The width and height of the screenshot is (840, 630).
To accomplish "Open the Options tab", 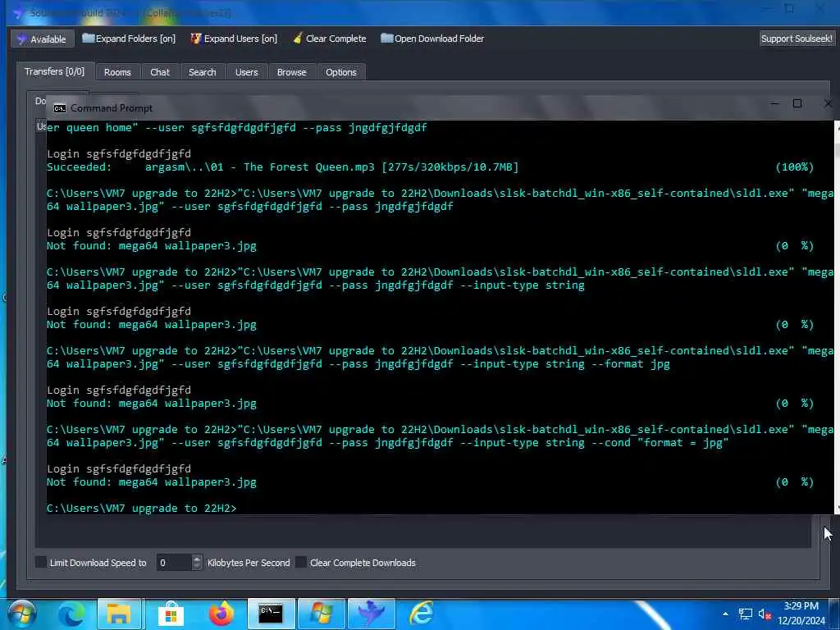I will (340, 72).
